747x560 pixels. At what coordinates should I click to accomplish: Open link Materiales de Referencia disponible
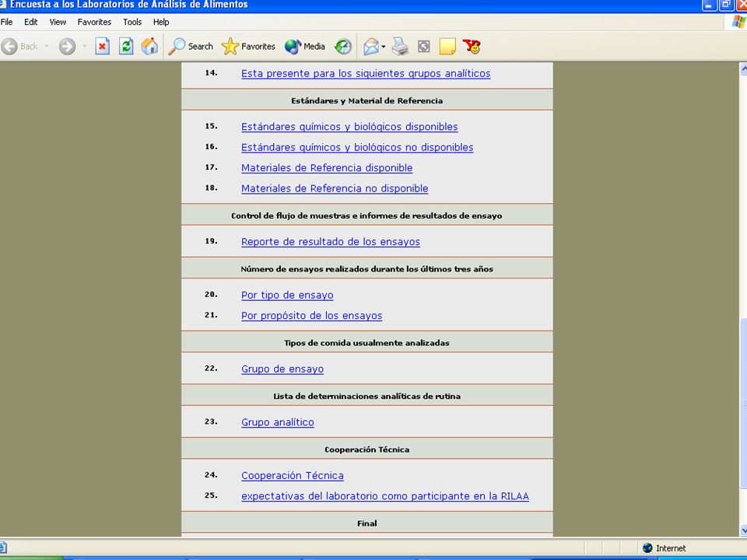point(327,168)
